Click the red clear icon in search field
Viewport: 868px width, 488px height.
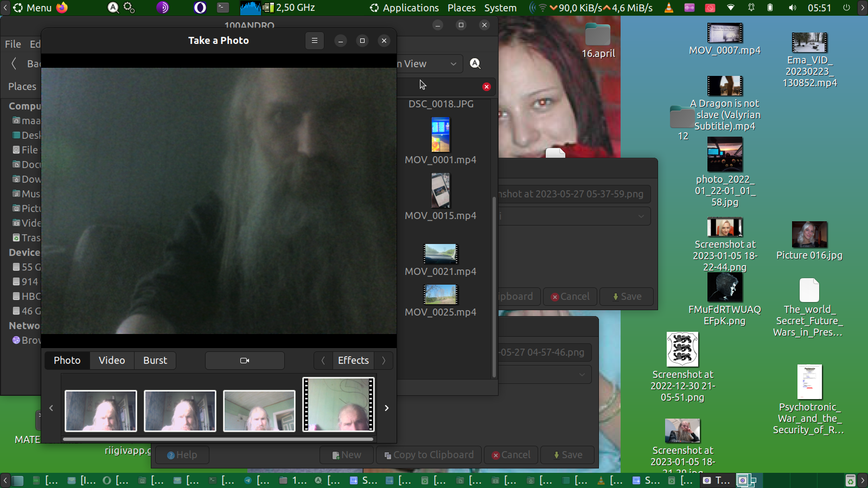487,87
